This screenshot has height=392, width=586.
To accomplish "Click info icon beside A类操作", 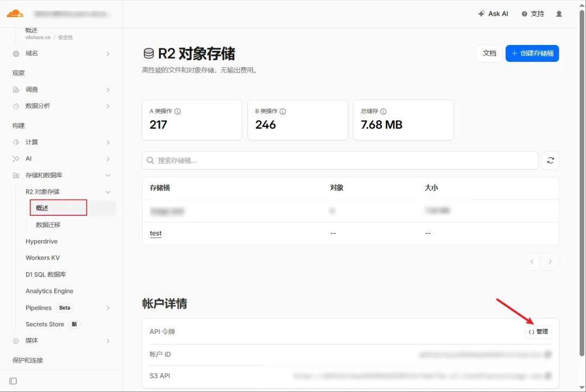I will pos(177,111).
